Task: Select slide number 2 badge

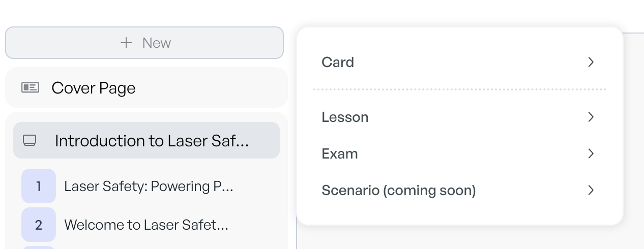Action: coord(39,225)
